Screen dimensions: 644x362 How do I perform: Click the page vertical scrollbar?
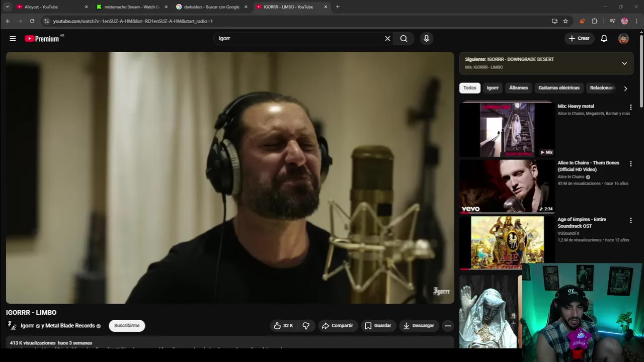[641, 70]
